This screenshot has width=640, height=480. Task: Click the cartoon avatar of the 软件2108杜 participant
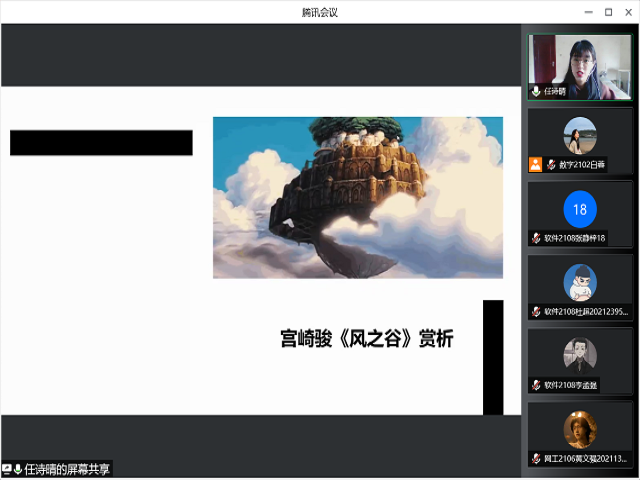[580, 282]
